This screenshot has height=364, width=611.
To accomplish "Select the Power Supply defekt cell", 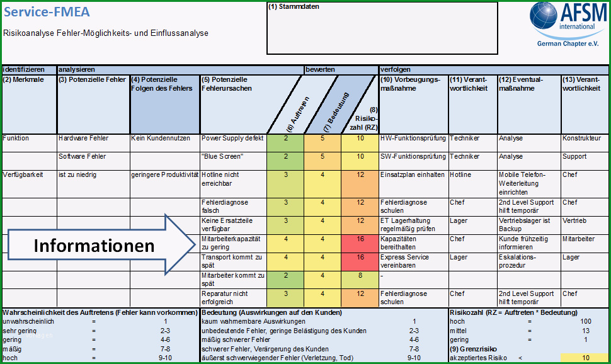I will coord(234,143).
